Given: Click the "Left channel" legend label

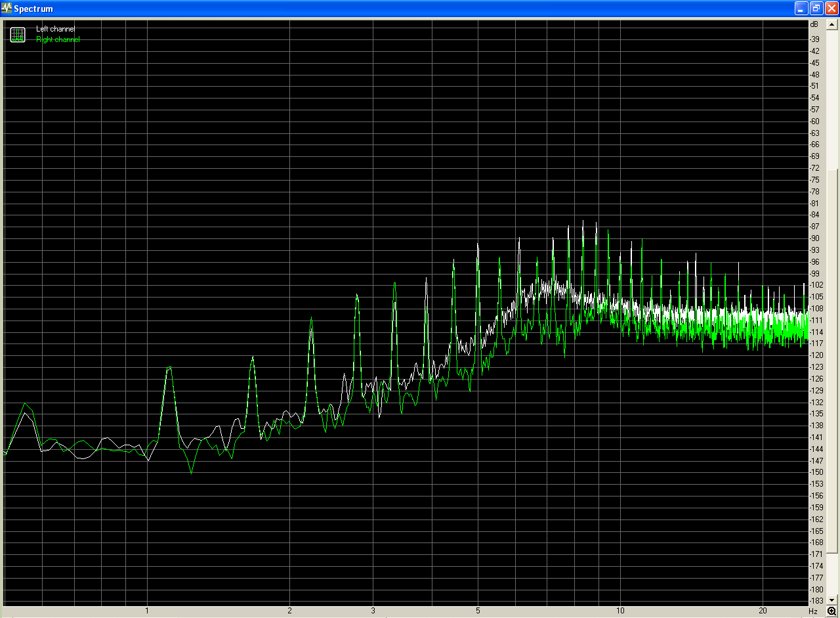Looking at the screenshot, I should (55, 29).
